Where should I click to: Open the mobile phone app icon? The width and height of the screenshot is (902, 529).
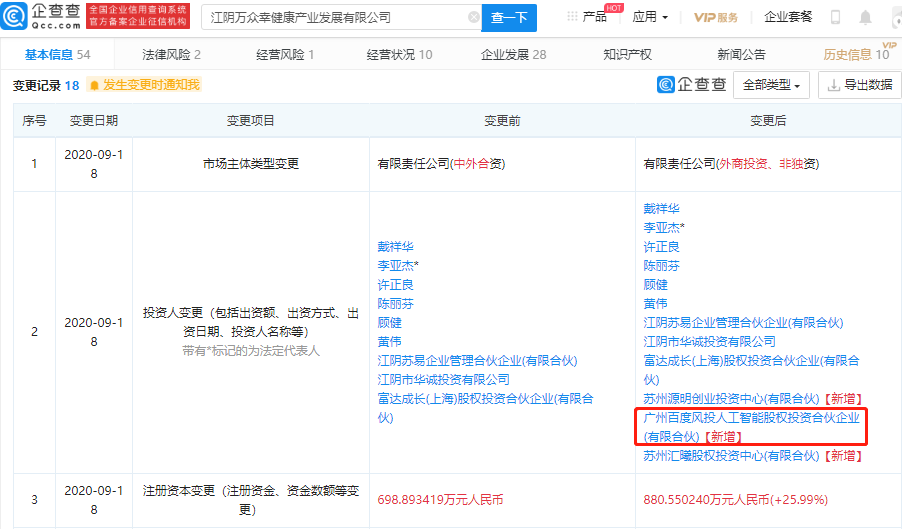pos(835,17)
